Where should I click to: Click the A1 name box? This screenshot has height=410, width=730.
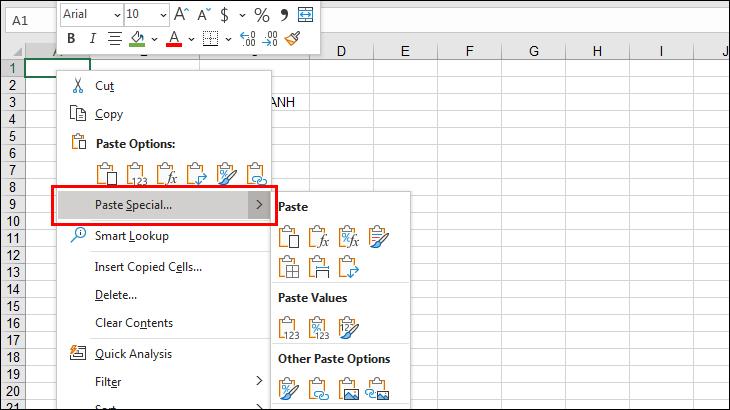[x=30, y=21]
